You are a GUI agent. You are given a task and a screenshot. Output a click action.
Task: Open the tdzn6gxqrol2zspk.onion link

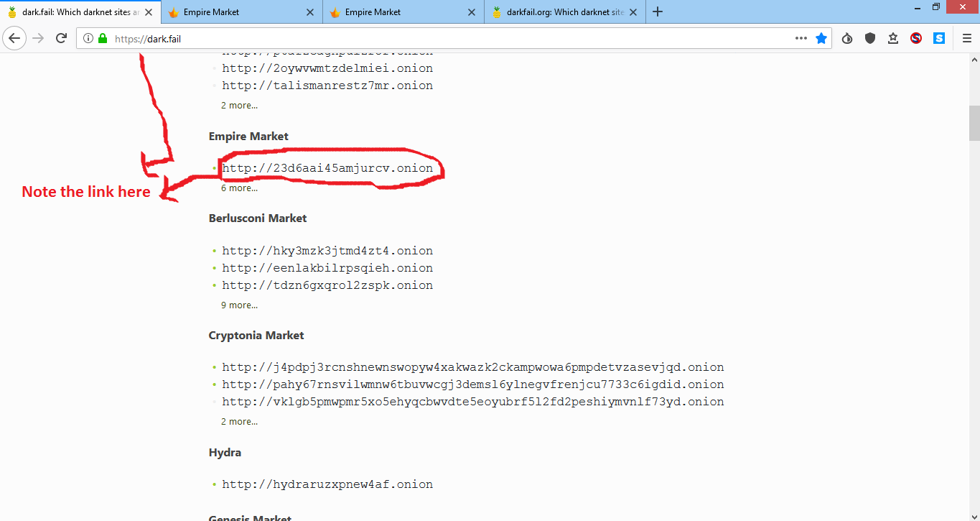[327, 286]
